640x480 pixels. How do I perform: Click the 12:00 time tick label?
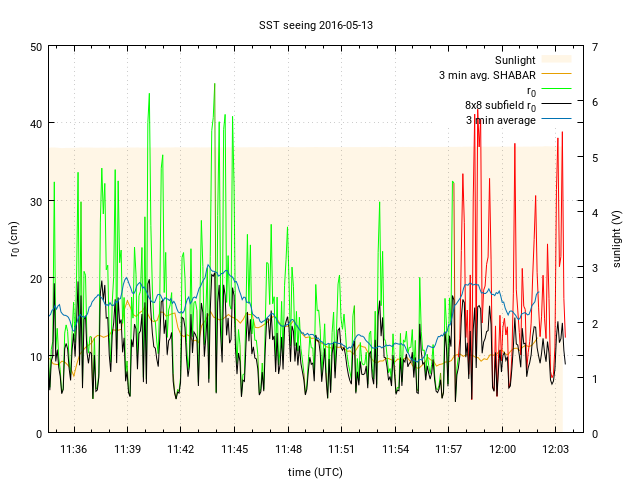502,450
